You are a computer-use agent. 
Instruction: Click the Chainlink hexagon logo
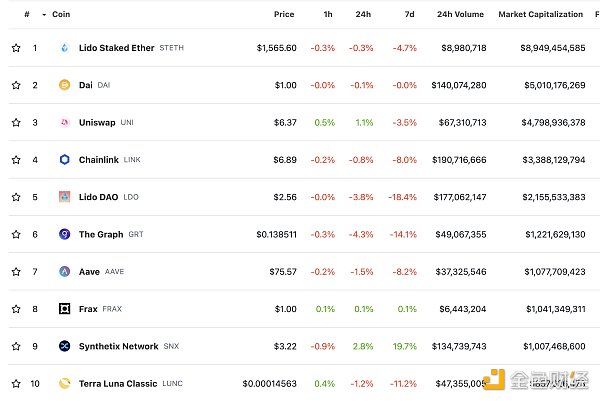[x=65, y=160]
